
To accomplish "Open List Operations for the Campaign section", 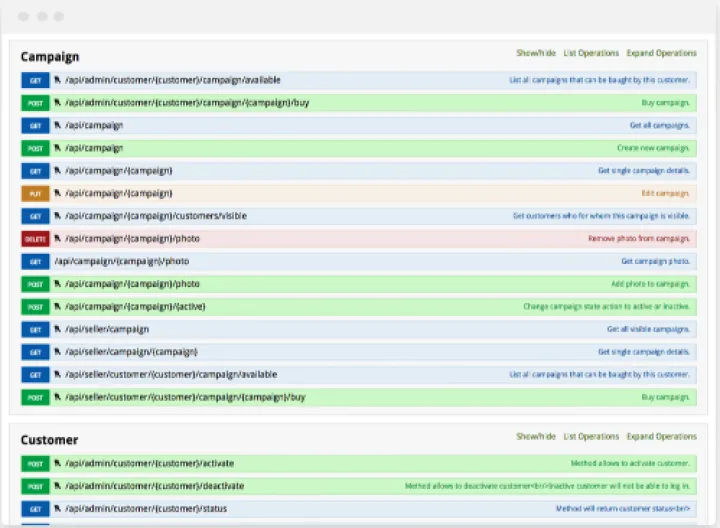I will click(x=591, y=53).
